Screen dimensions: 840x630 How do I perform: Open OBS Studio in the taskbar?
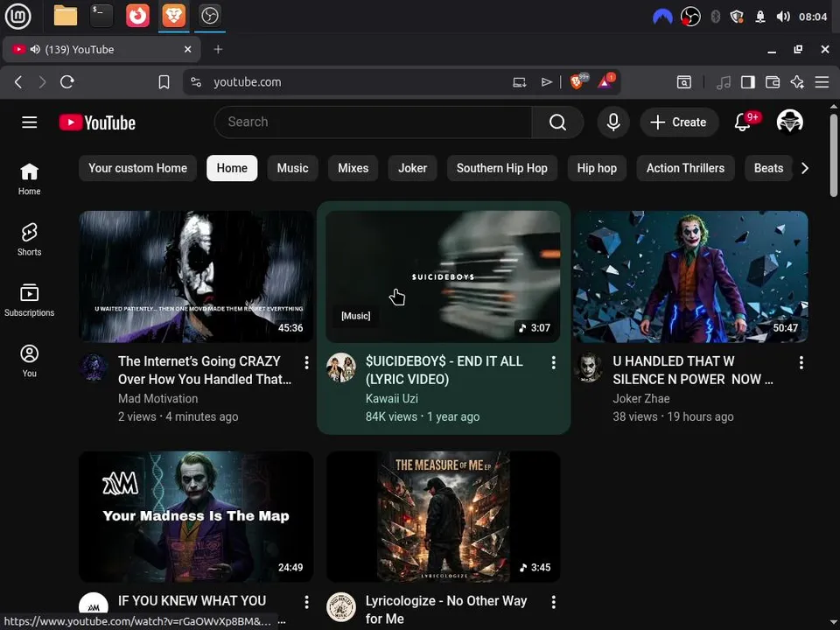209,16
